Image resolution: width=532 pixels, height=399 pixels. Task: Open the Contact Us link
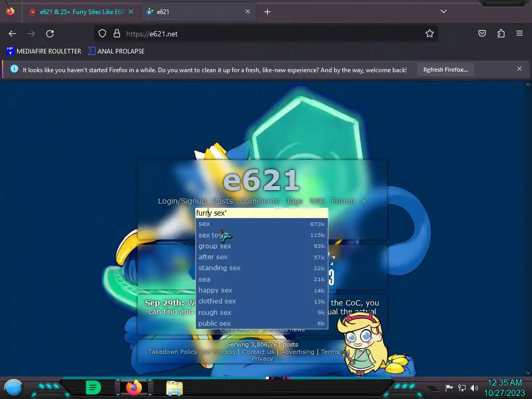[258, 352]
